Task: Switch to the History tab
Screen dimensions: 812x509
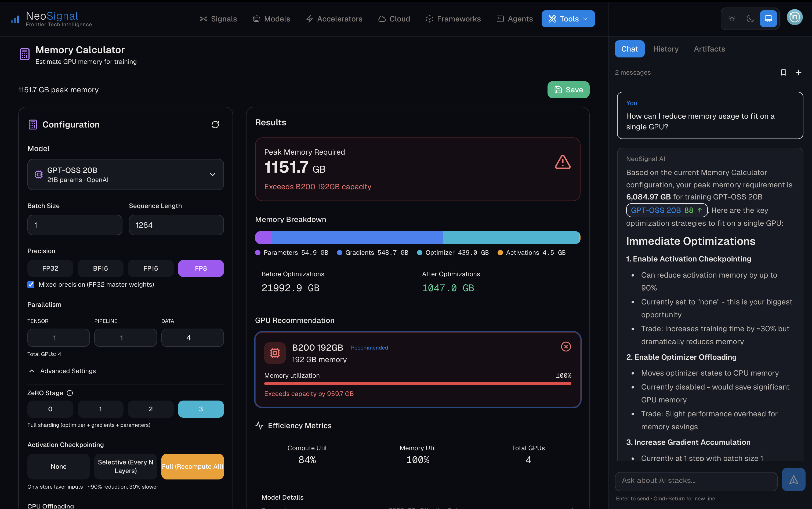Action: (666, 49)
